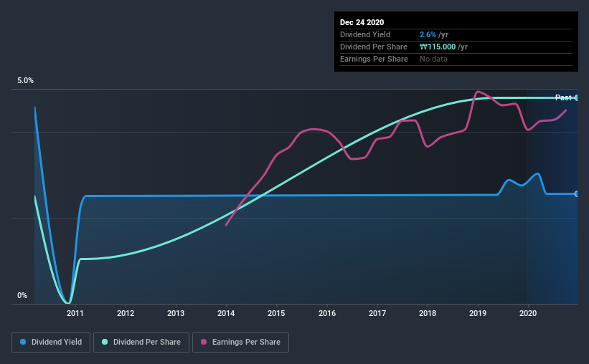Select the 2014 x-axis label

tap(226, 313)
